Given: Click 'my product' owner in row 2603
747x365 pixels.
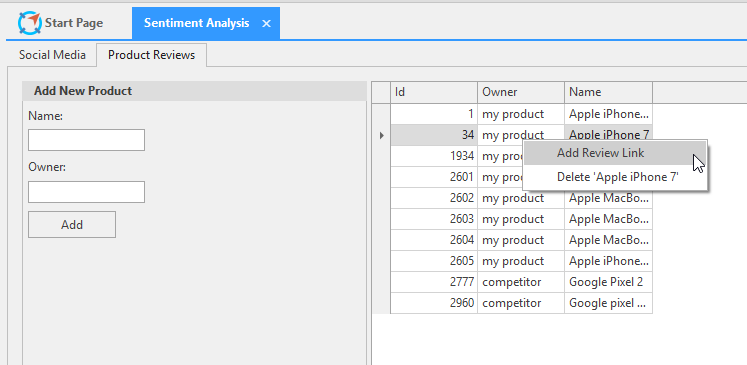Looking at the screenshot, I should point(521,219).
